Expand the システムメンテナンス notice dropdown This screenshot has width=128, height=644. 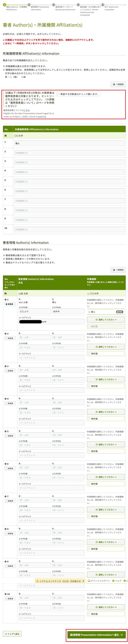(83, 581)
